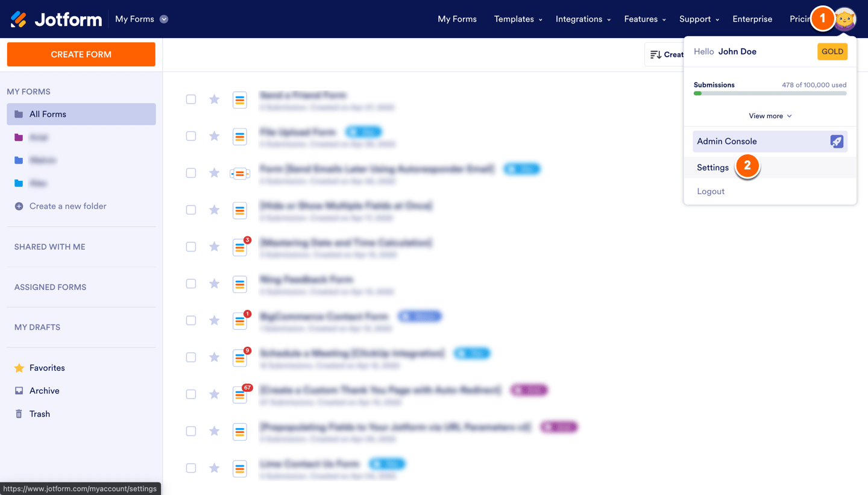Click the form icon with badge 9
Image resolution: width=868 pixels, height=495 pixels.
(240, 358)
